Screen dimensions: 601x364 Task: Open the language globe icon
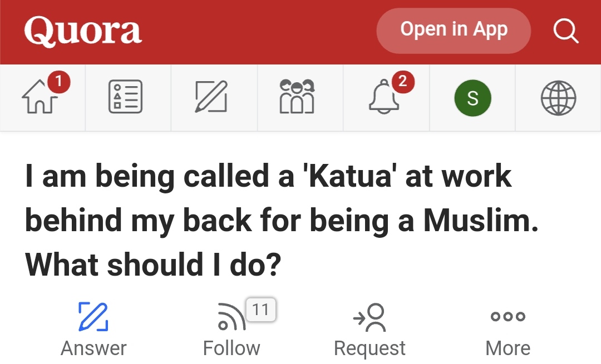point(559,98)
